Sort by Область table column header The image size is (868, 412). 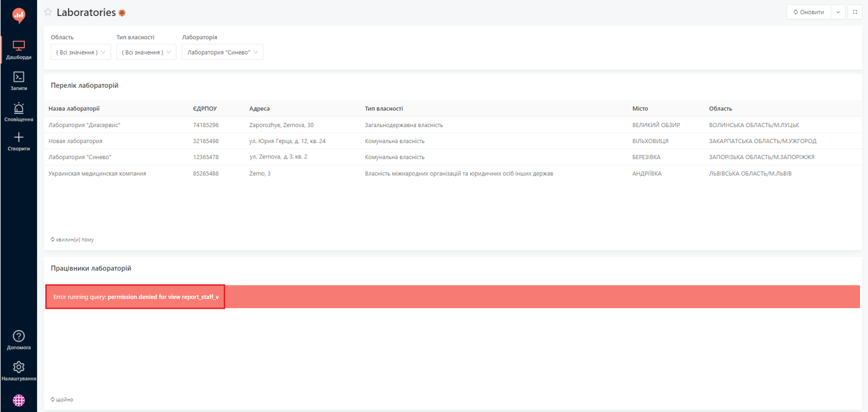(721, 109)
